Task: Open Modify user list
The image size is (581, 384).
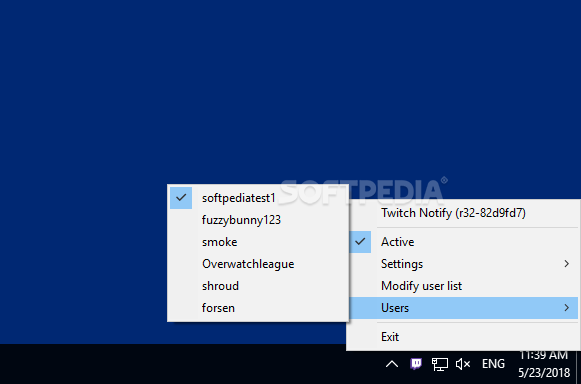Action: click(463, 286)
